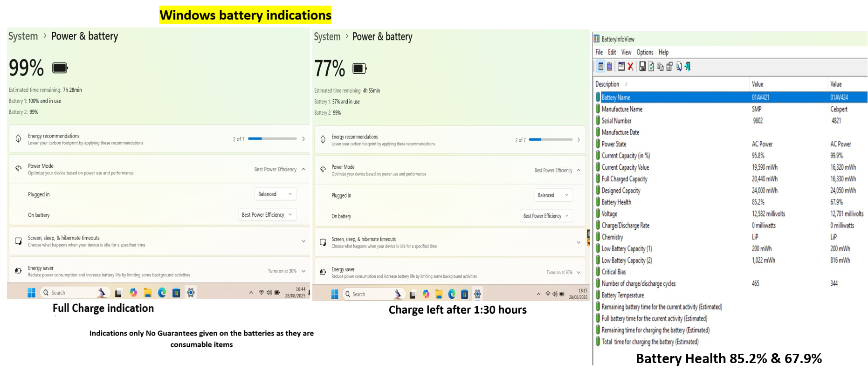This screenshot has height=371, width=868.
Task: Expand Energy saver section in the 77% window
Action: 579,273
